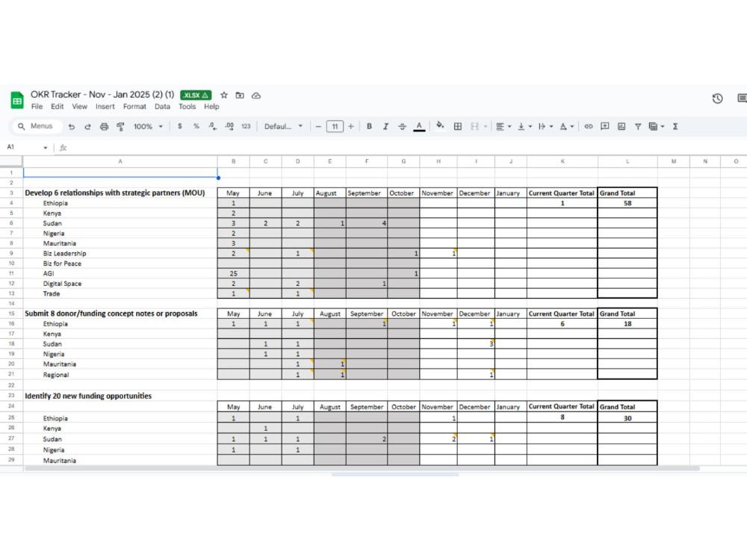Open the zoom 100% dropdown

[x=148, y=127]
